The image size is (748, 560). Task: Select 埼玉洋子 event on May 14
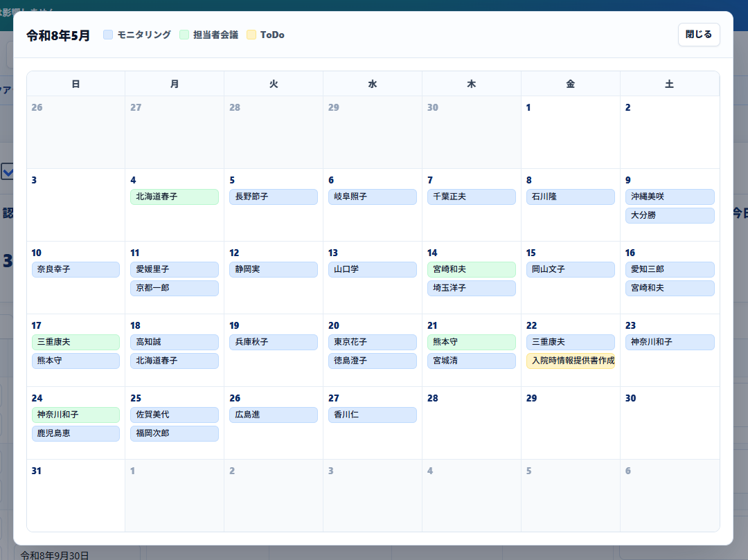click(472, 289)
